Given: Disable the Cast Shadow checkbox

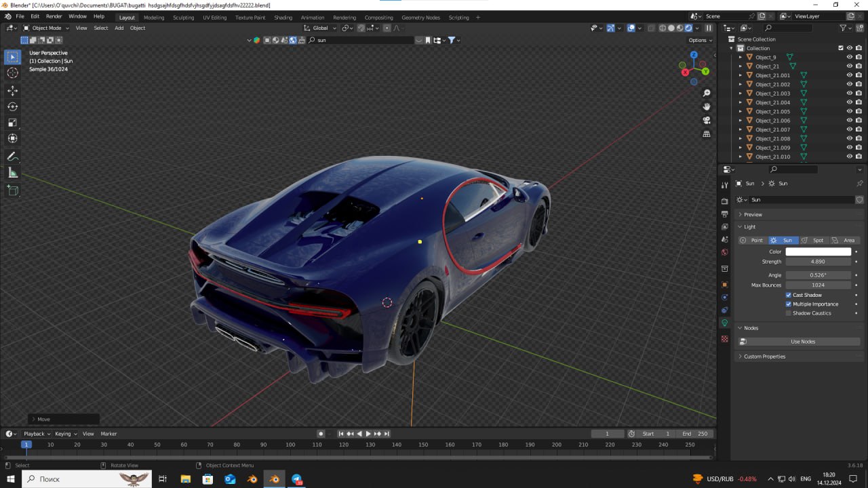Looking at the screenshot, I should coord(789,295).
